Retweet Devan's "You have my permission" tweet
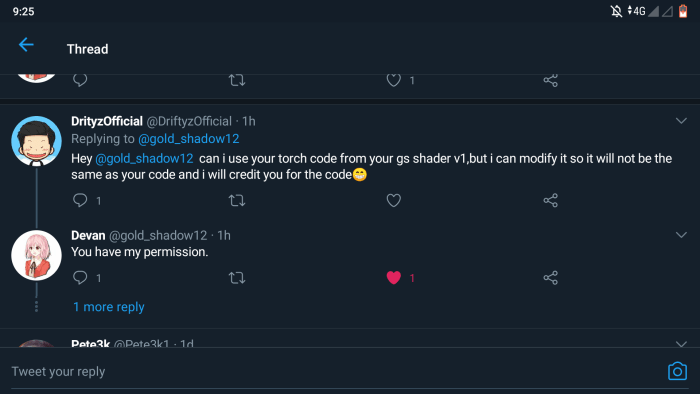700x394 pixels. point(237,278)
